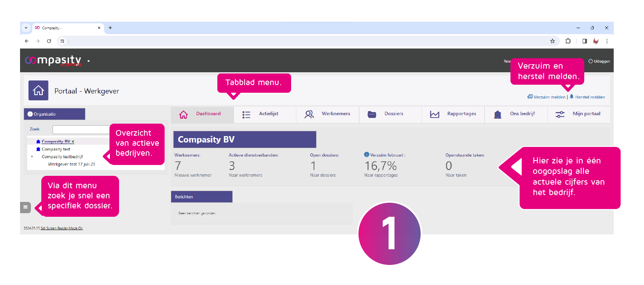Log out with the Uitloggen link
This screenshot has width=644, height=285.
[599, 61]
